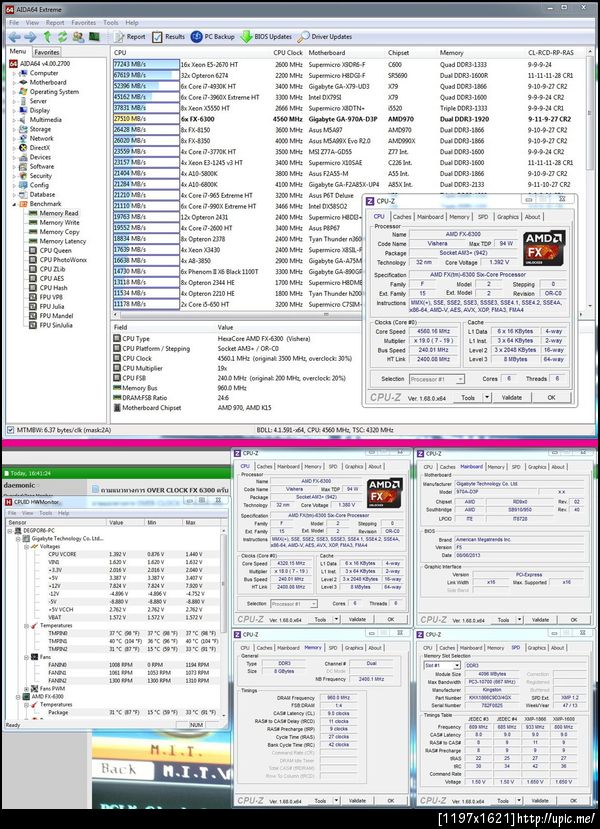Click the Results toolbar icon
Viewport: 600px width, 829px height.
pyautogui.click(x=157, y=36)
